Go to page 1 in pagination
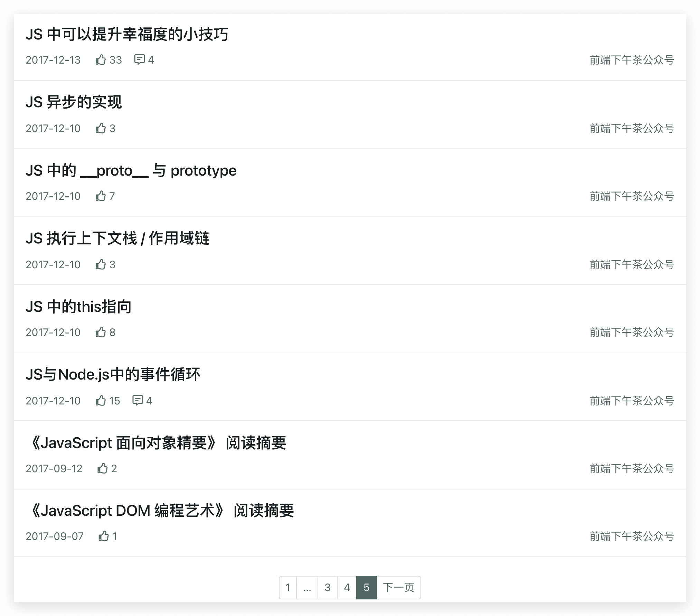This screenshot has width=700, height=616. (x=288, y=587)
